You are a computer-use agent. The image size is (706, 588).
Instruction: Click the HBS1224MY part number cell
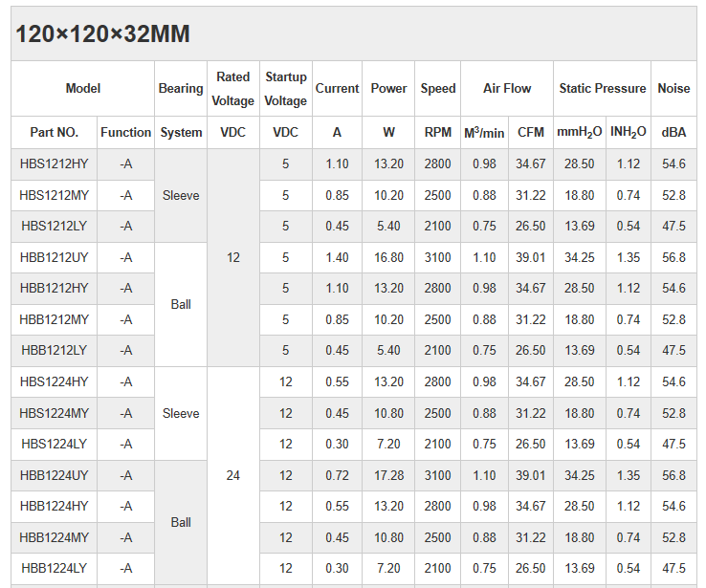(x=54, y=413)
